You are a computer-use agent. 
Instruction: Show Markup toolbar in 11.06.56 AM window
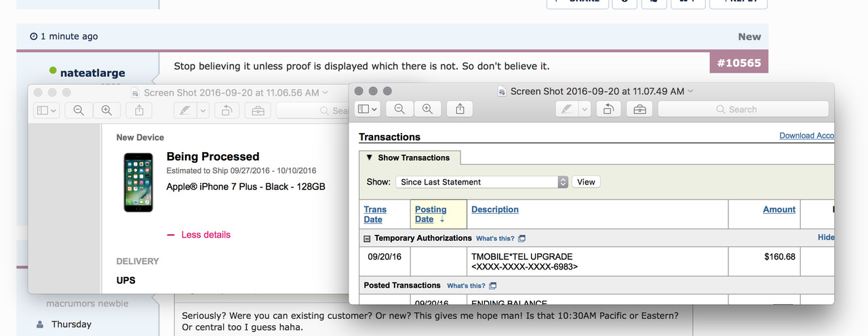258,111
